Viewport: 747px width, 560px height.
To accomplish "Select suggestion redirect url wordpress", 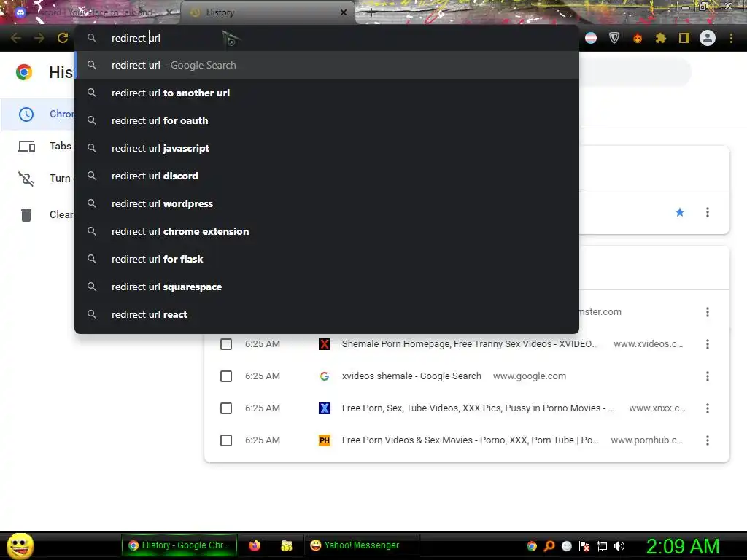I will 327,203.
